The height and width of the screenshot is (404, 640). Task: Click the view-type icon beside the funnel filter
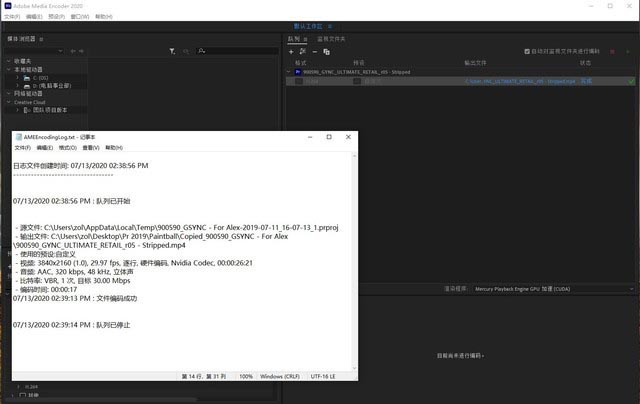point(186,51)
